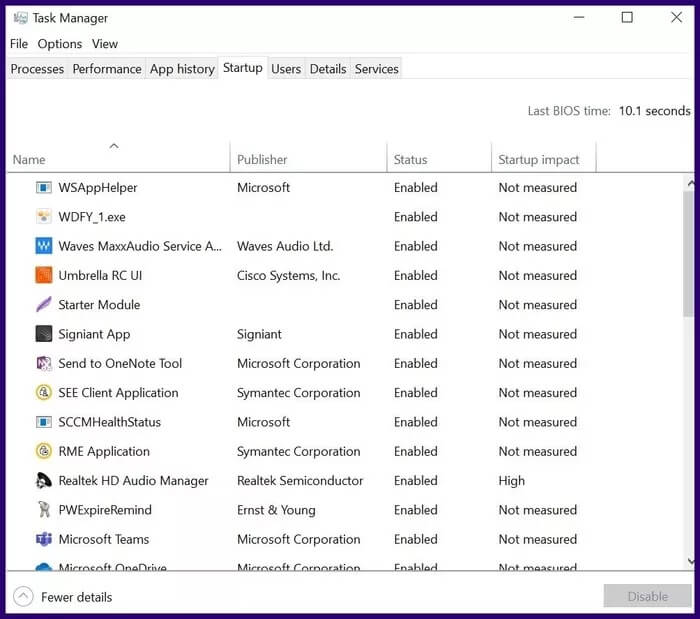The height and width of the screenshot is (619, 700).
Task: Select the WSAppHelper row name
Action: pos(98,187)
